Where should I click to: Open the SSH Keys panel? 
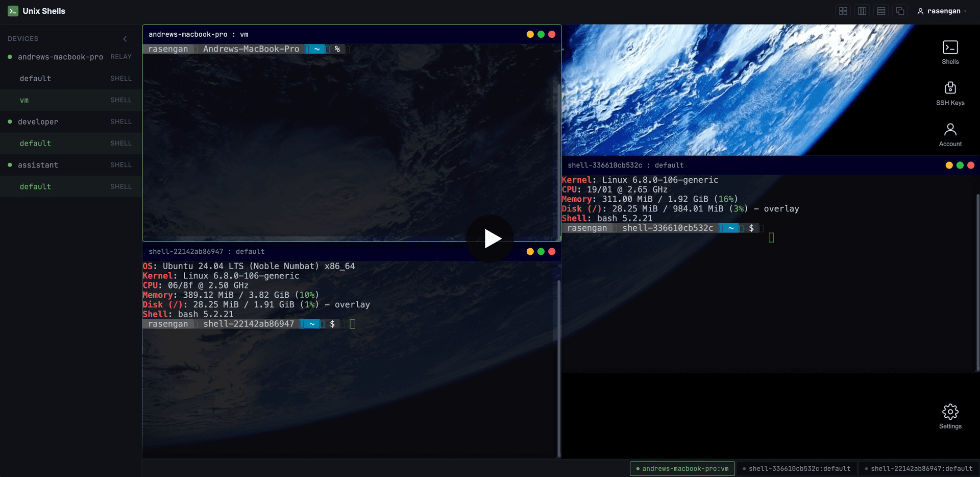click(950, 93)
